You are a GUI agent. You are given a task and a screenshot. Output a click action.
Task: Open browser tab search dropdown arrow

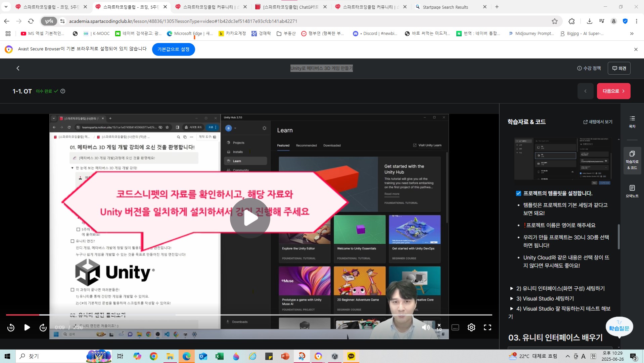pos(6,7)
